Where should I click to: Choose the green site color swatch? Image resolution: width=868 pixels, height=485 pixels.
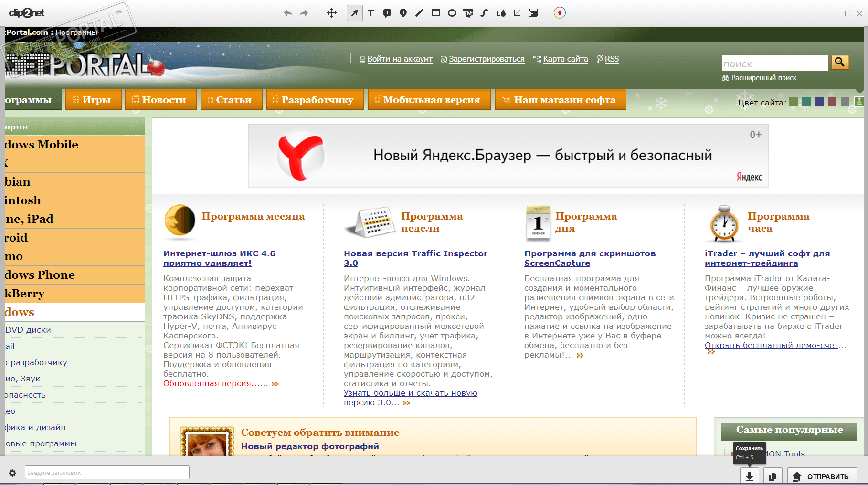[794, 102]
